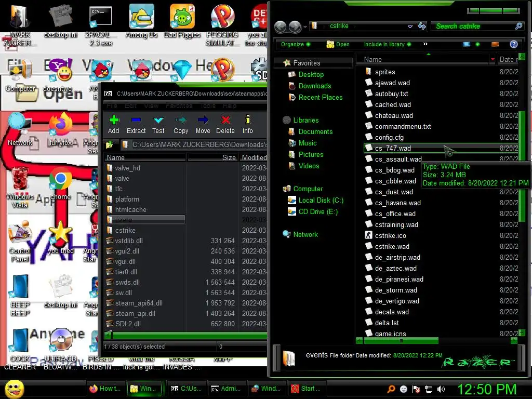Select the Control Panel desktop icon

tap(20, 241)
